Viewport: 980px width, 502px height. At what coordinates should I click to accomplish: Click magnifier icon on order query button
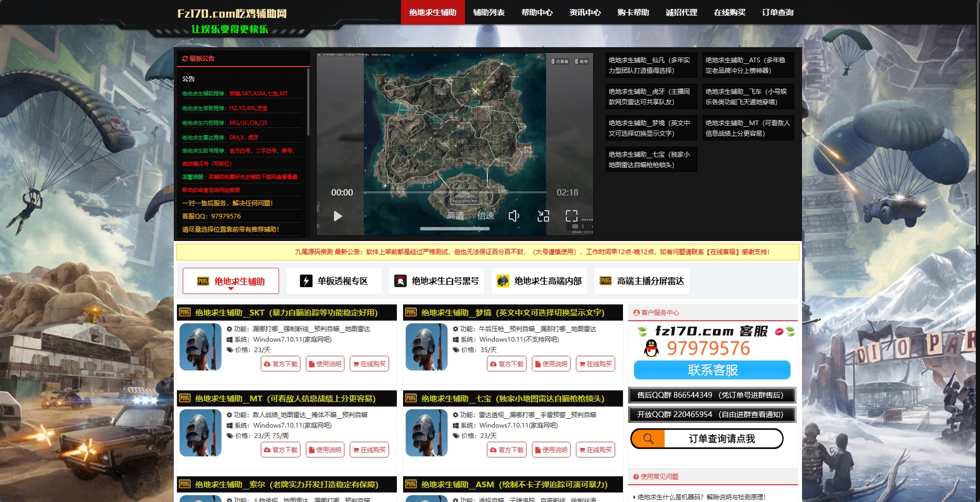[x=648, y=439]
